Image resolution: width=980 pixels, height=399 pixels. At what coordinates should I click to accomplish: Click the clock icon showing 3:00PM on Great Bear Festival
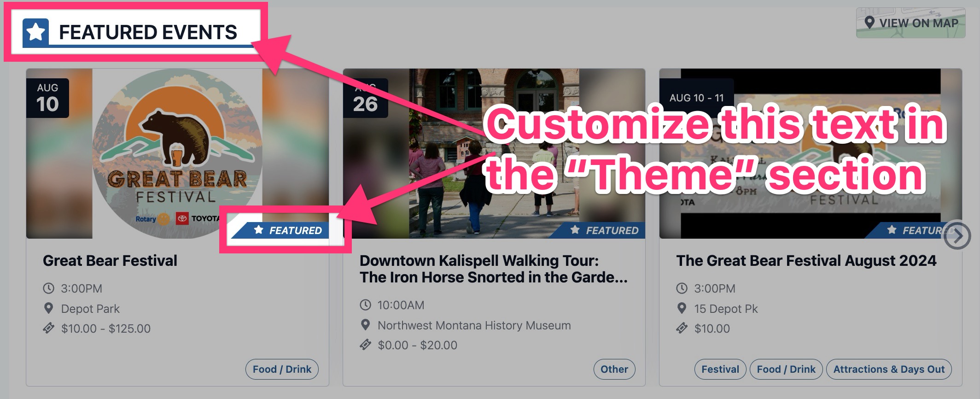click(49, 288)
